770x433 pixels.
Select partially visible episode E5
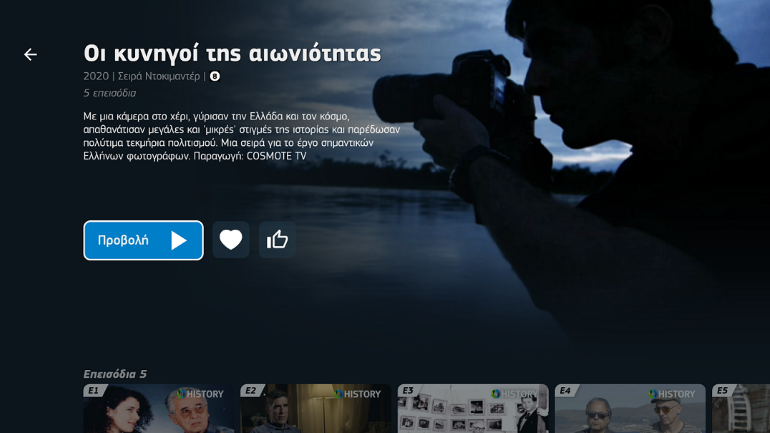pyautogui.click(x=740, y=412)
